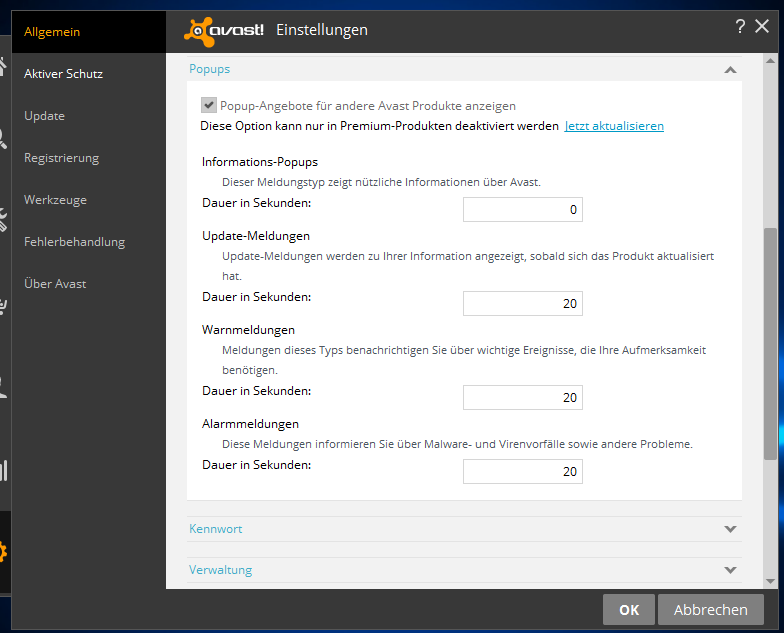
Task: Click the Update-Meldungen heading
Action: pyautogui.click(x=256, y=236)
